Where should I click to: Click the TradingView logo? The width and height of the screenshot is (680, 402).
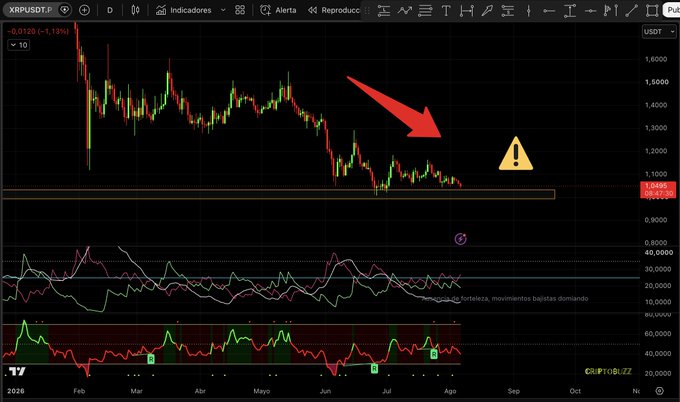point(17,371)
